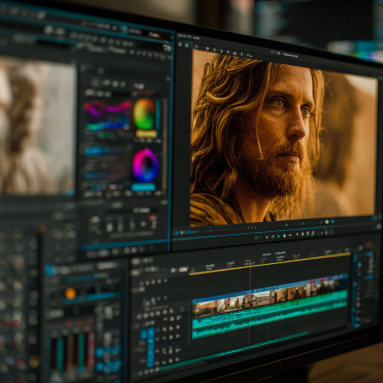Click the audio level meter bars

72,353
